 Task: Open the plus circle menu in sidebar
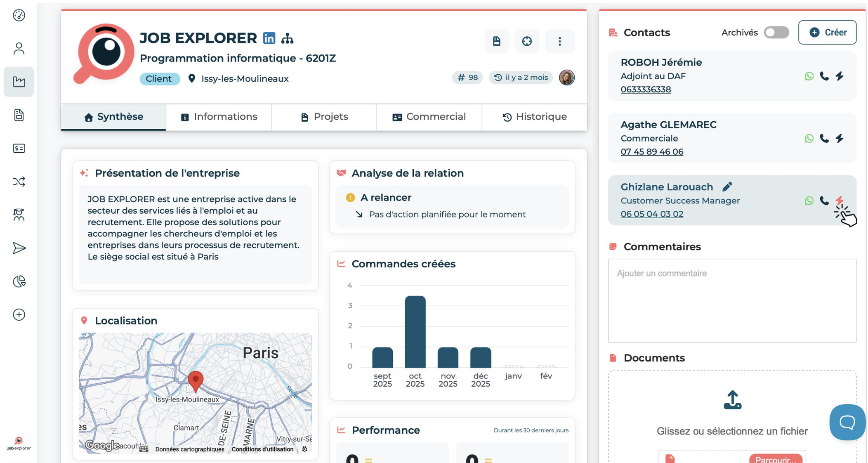coord(19,315)
